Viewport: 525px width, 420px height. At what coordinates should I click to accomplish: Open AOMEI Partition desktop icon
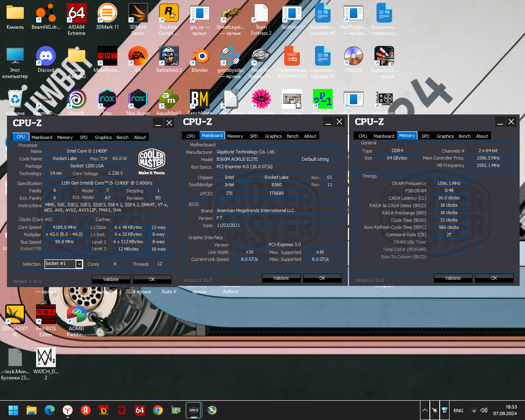coord(77,321)
